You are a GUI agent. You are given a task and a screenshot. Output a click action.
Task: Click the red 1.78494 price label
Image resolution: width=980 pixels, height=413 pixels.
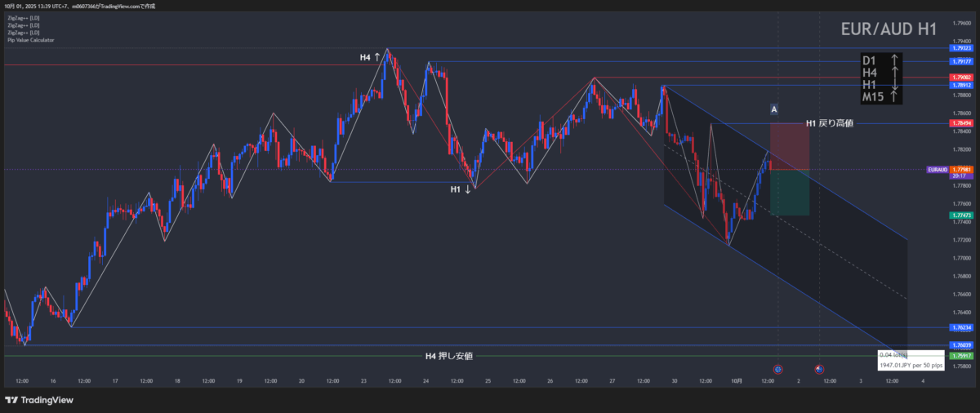[x=960, y=123]
